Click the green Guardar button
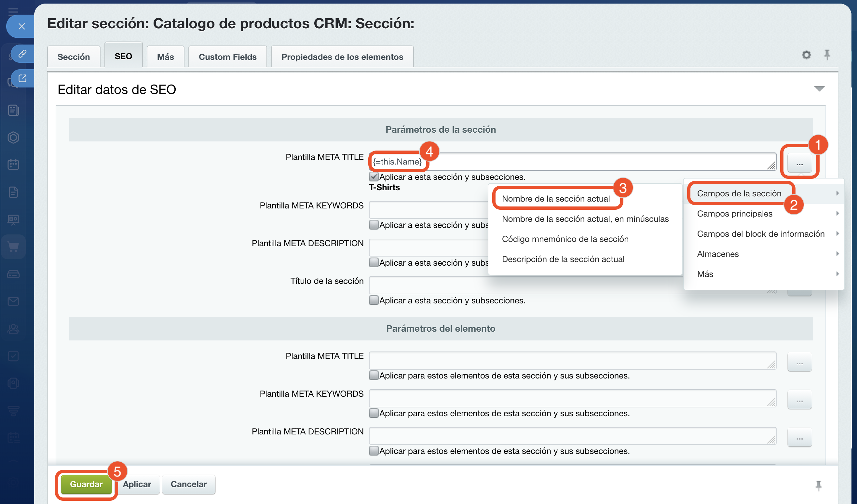Screen dimensions: 857x504 tap(86, 484)
